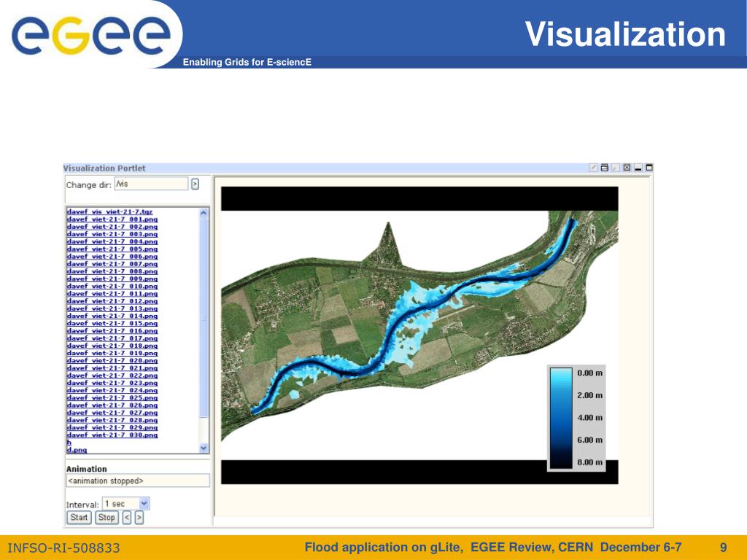The height and width of the screenshot is (560, 747).
Task: Click the 0.00 m legend label
Action: click(589, 373)
